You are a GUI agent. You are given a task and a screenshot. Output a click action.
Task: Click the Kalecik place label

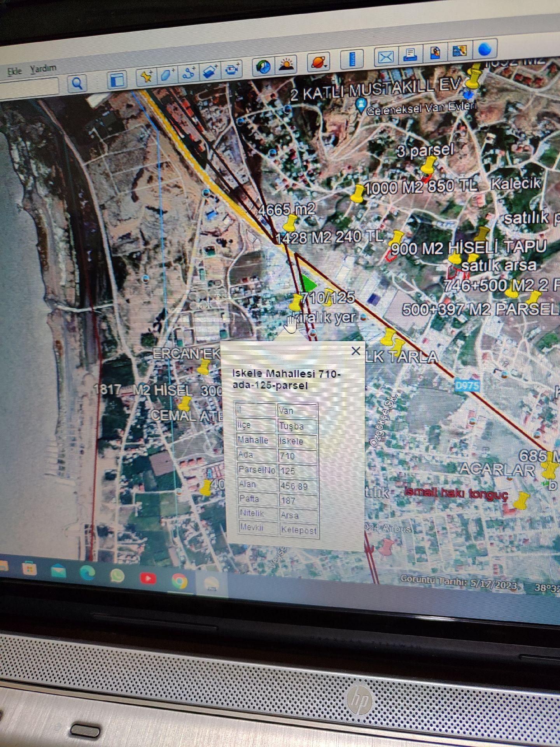[515, 184]
